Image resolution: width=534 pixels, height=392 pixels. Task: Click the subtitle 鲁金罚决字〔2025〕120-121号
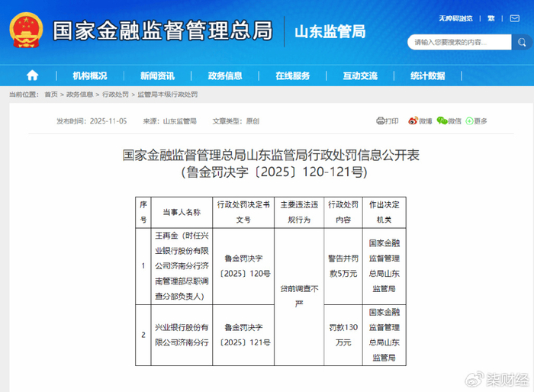coord(275,172)
